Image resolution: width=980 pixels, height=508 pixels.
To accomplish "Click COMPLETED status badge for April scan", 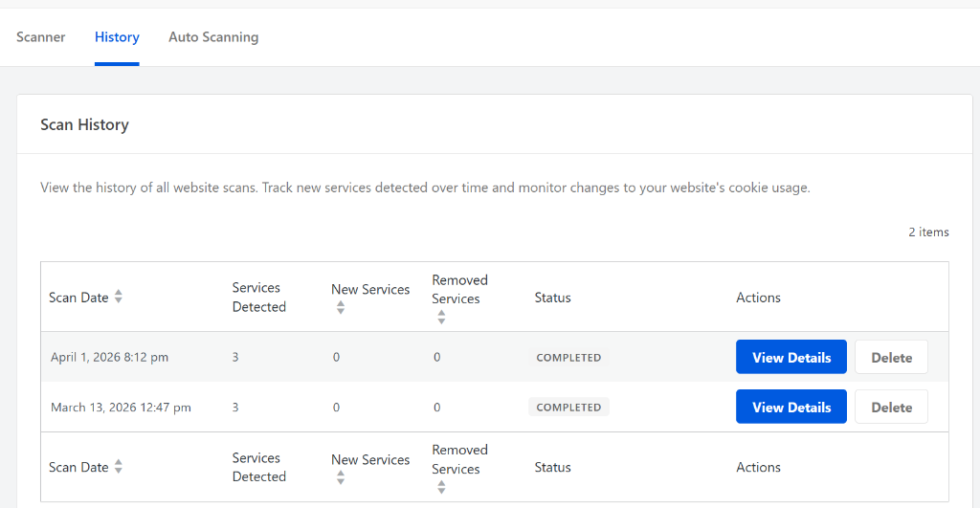I will tap(568, 358).
